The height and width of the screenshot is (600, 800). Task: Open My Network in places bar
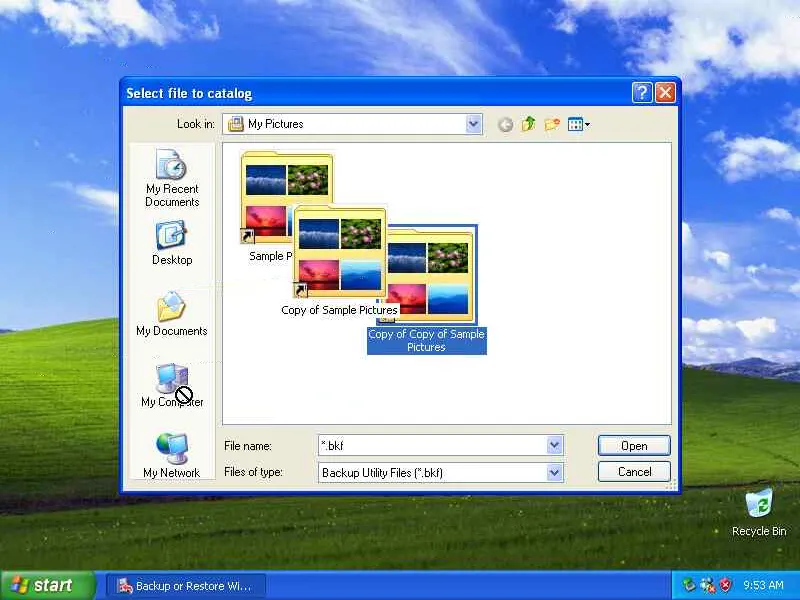point(172,456)
